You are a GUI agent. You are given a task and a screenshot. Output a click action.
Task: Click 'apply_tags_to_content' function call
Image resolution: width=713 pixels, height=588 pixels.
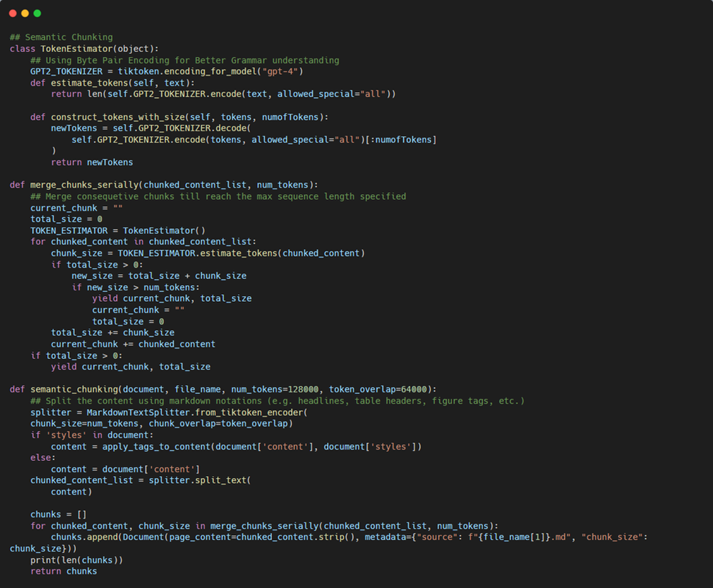[156, 447]
